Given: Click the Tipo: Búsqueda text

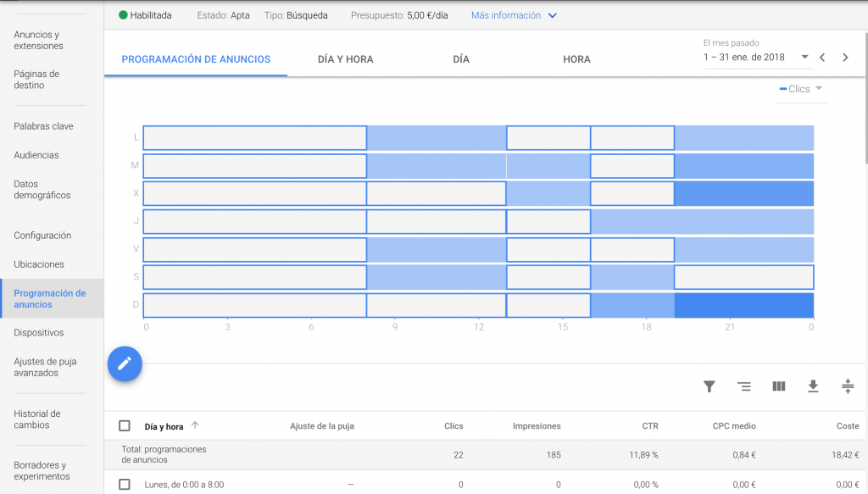Looking at the screenshot, I should 296,15.
